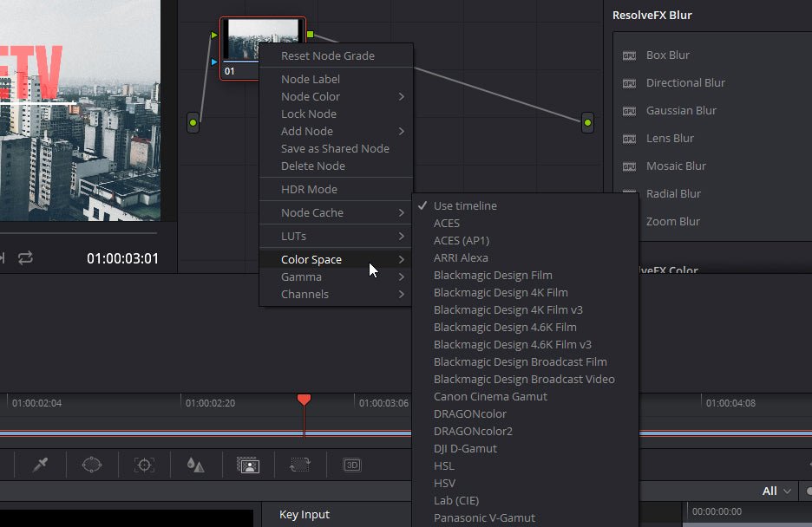Open the Blur and Sharpen palette icon
Viewport: 812px width, 527px height.
point(196,465)
